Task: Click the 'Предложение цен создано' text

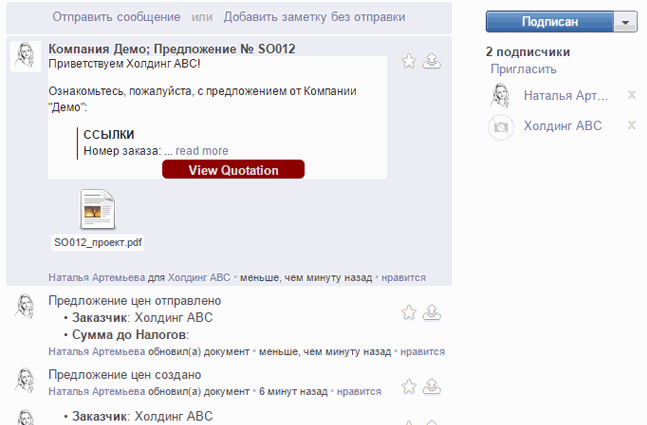Action: [x=125, y=375]
